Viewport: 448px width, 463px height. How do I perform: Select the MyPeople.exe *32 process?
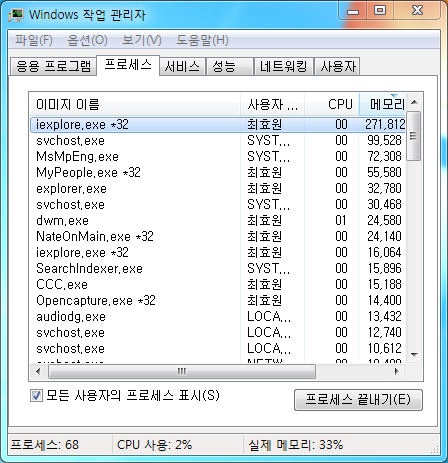point(218,172)
